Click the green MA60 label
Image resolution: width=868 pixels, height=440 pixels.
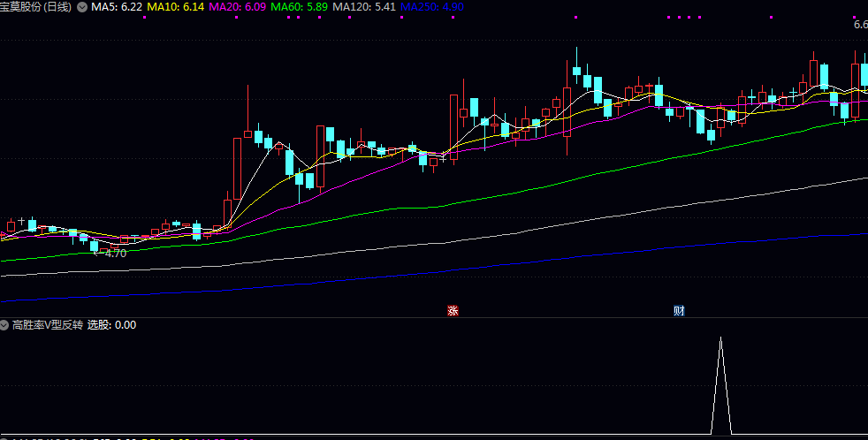(x=300, y=7)
